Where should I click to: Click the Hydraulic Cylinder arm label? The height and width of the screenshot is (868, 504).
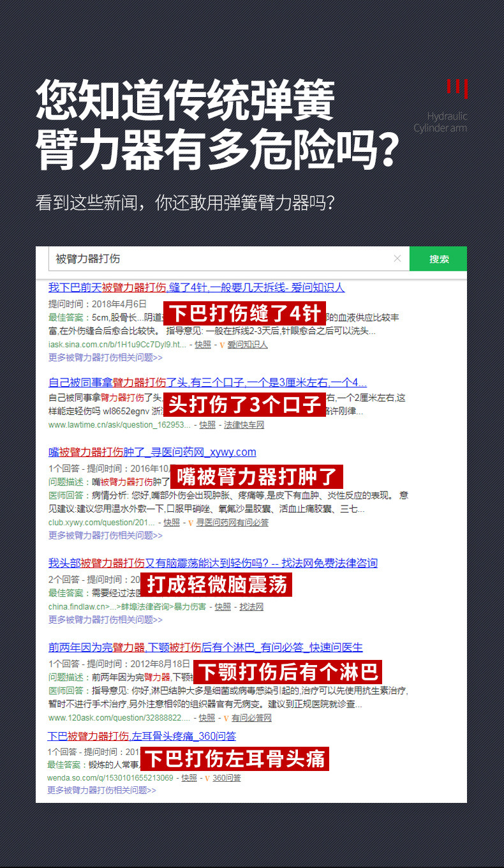point(440,122)
